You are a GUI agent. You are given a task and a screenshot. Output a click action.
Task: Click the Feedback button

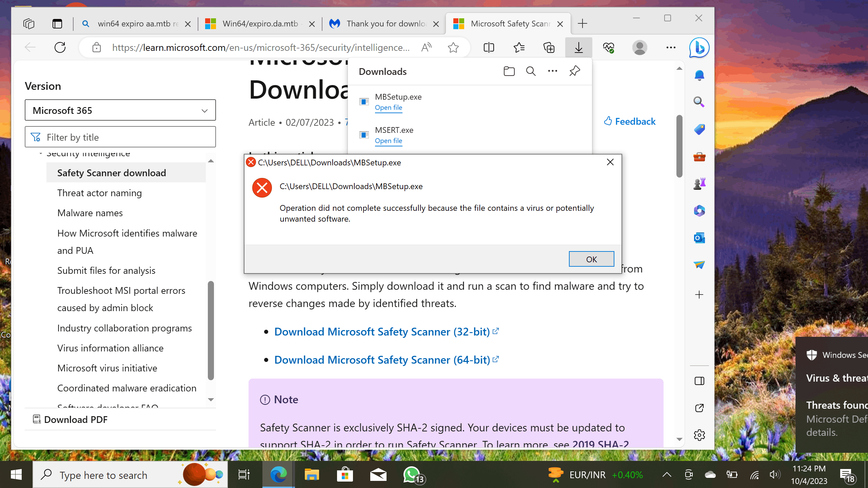point(630,121)
